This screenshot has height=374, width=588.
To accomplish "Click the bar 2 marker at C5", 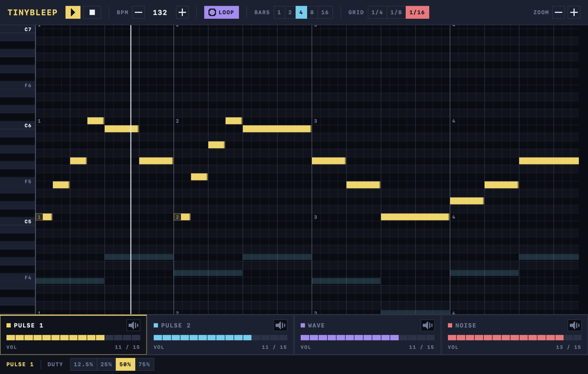I will click(178, 217).
